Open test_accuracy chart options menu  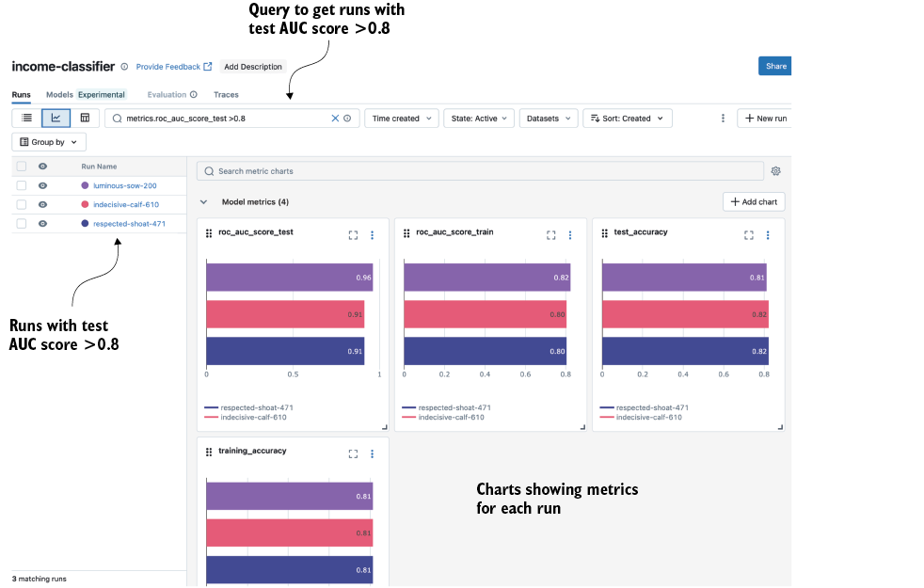768,235
